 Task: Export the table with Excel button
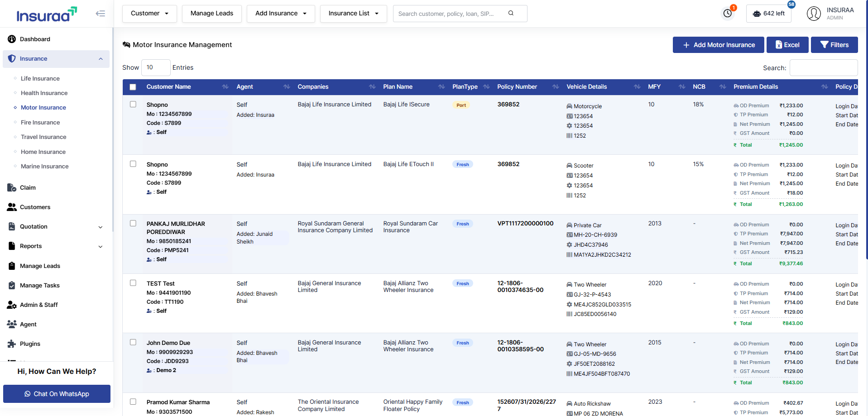pos(787,45)
